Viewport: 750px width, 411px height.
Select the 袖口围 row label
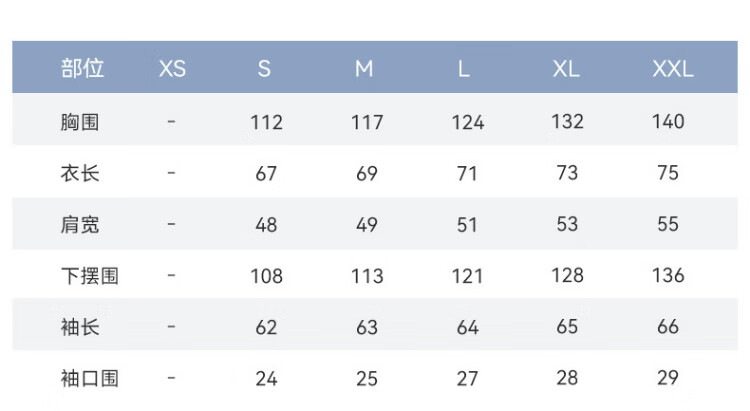[x=89, y=378]
